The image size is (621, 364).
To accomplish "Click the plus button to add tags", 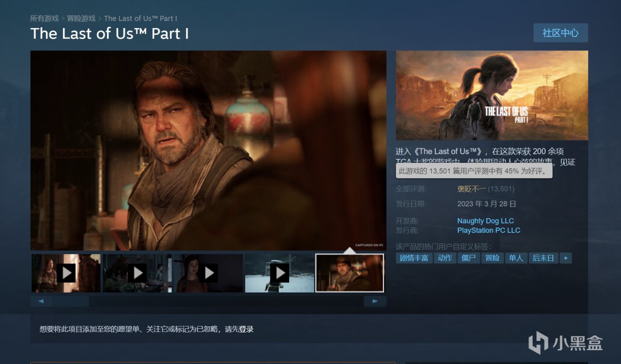I will 566,258.
